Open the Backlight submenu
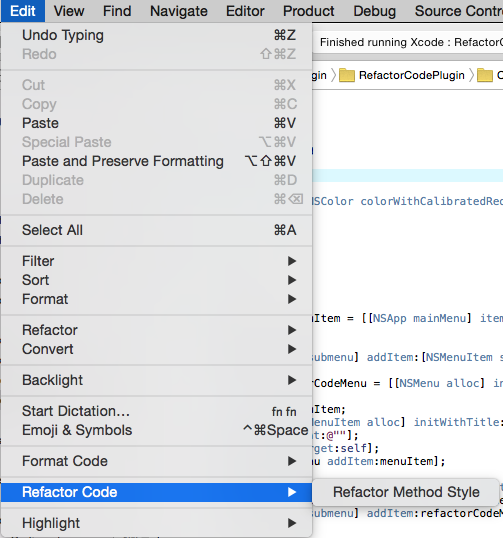This screenshot has height=538, width=503. [156, 380]
